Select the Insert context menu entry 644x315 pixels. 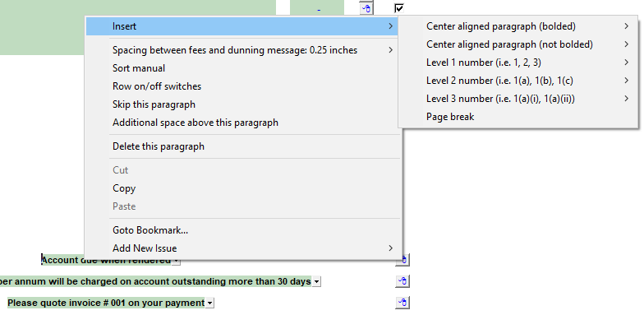point(242,26)
